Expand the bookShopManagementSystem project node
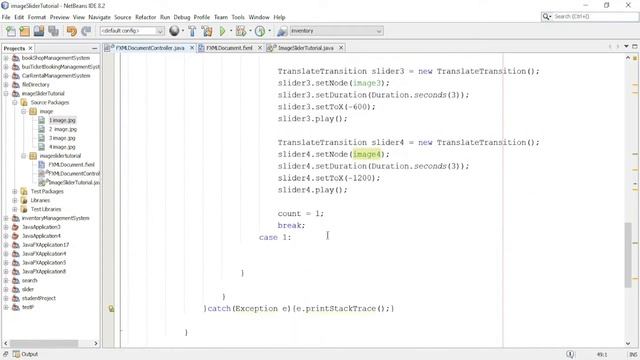Viewport: 640px width, 360px height. coord(6,58)
